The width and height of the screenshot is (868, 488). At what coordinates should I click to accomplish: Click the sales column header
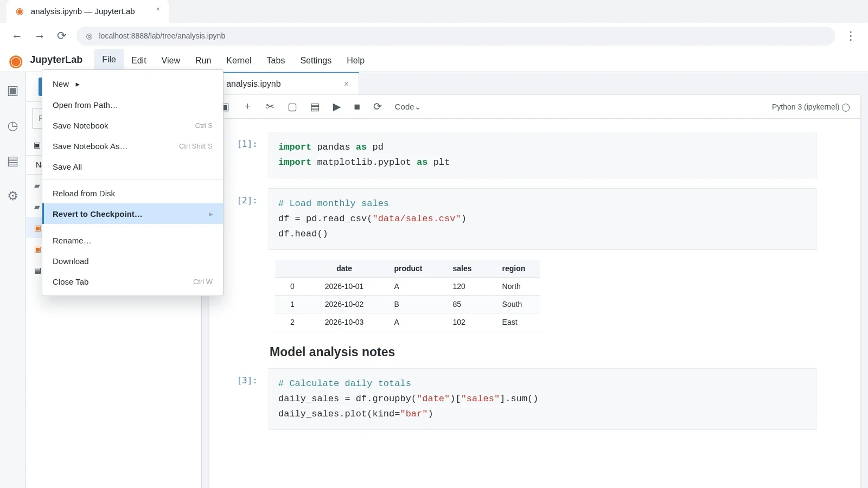pos(462,268)
